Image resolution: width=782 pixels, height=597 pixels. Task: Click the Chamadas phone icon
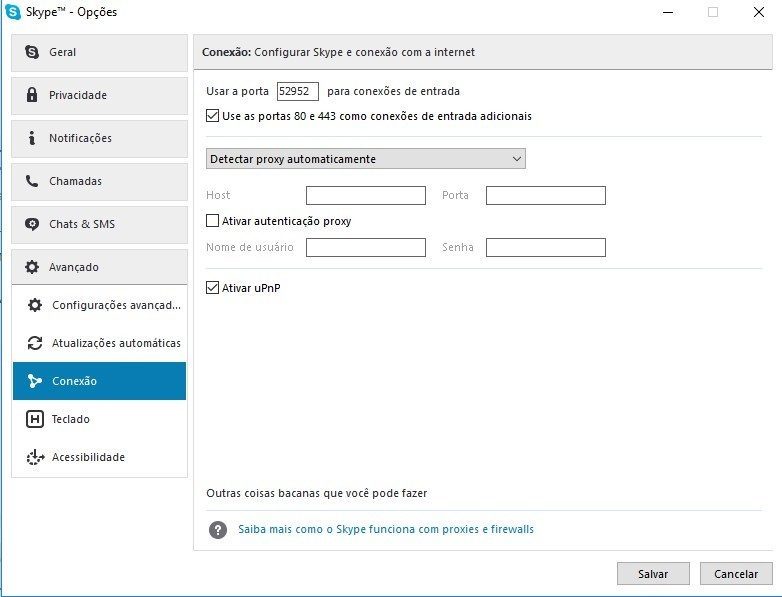[32, 181]
